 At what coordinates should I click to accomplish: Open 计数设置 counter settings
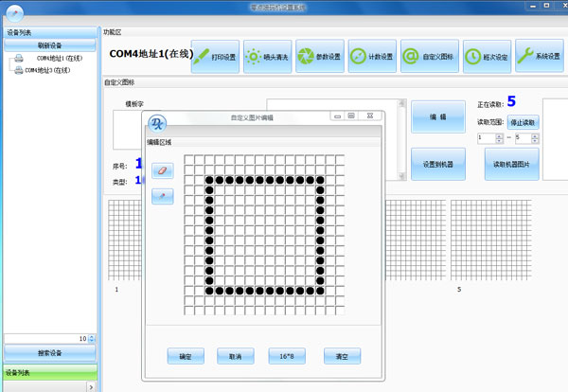pyautogui.click(x=371, y=56)
